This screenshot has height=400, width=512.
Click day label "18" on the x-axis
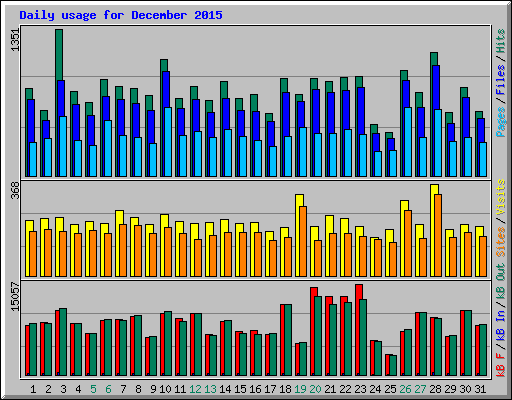(x=285, y=389)
